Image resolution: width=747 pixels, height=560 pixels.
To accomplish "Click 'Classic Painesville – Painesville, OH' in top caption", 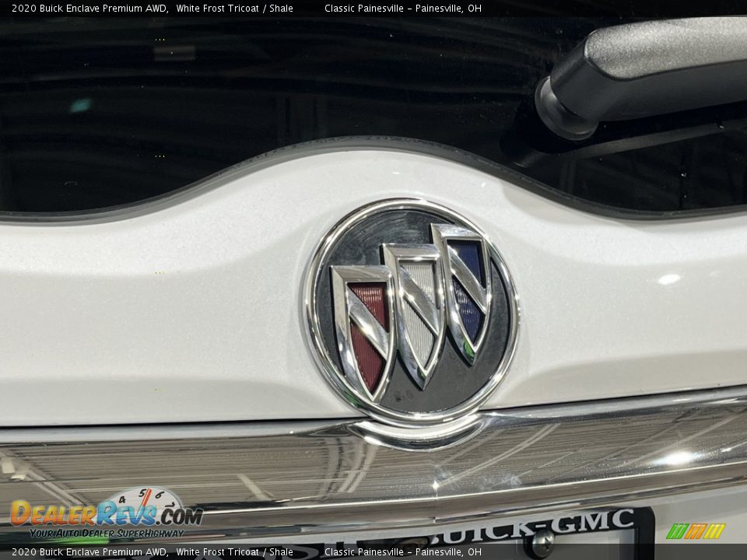I will pos(402,8).
